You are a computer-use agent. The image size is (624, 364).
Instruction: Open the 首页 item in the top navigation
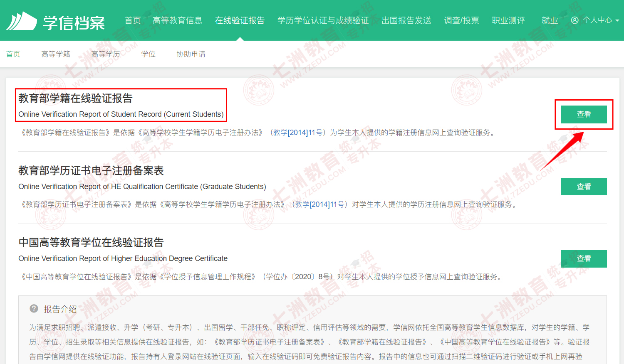point(133,20)
